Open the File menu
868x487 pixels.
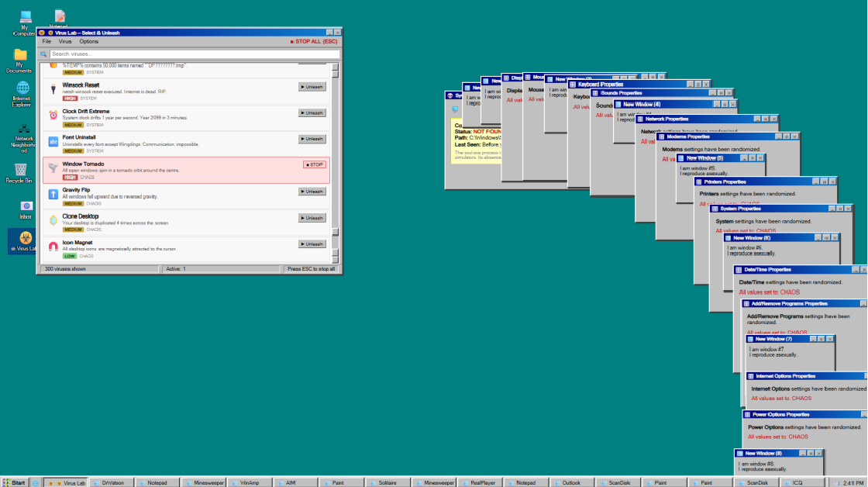(46, 42)
